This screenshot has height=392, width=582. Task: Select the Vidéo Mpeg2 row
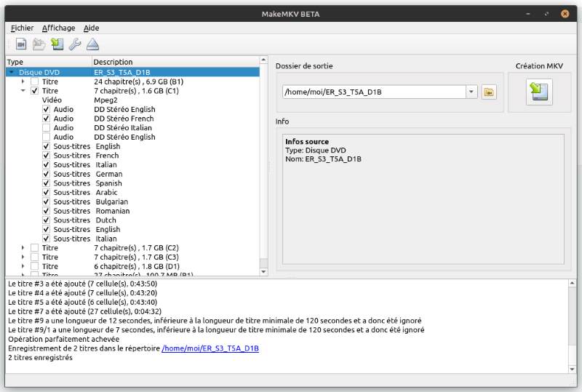click(132, 100)
